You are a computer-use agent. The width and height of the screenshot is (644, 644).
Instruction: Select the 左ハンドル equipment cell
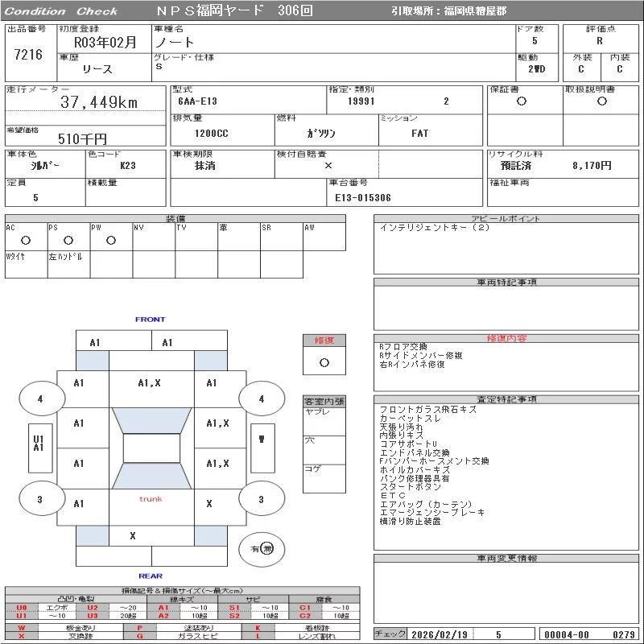click(69, 265)
